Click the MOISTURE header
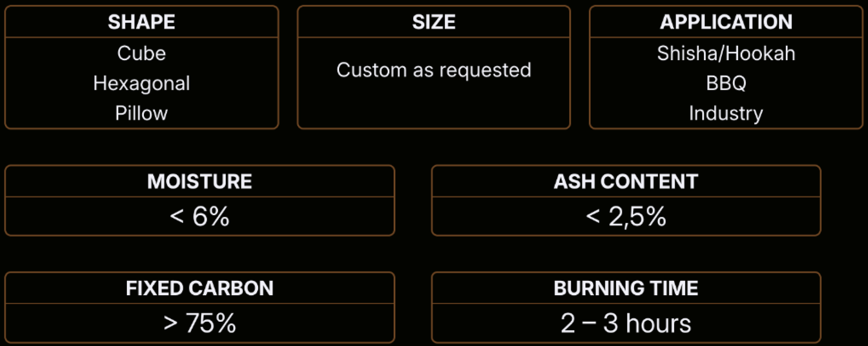Image resolution: width=868 pixels, height=346 pixels. point(199,182)
